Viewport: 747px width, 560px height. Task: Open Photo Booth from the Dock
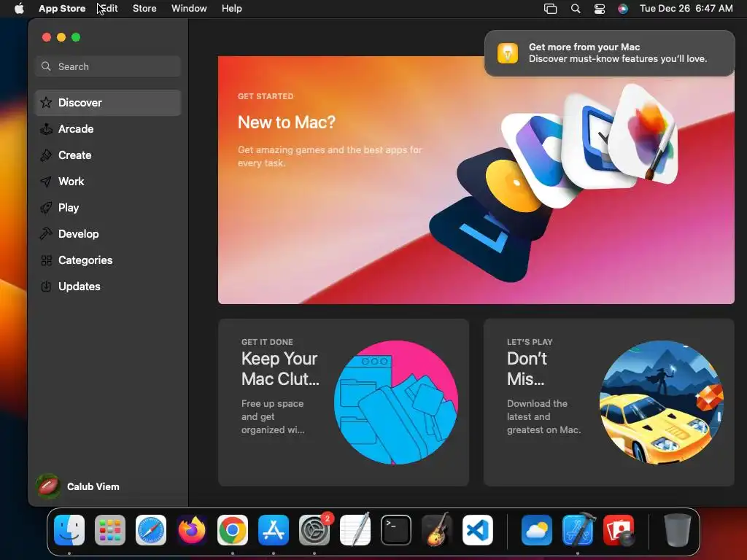[x=619, y=530]
